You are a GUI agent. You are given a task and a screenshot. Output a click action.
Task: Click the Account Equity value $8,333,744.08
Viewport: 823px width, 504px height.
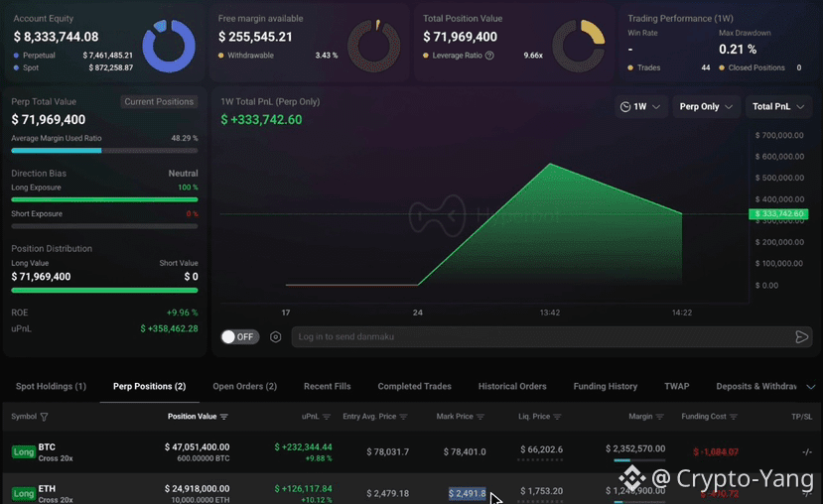point(56,37)
